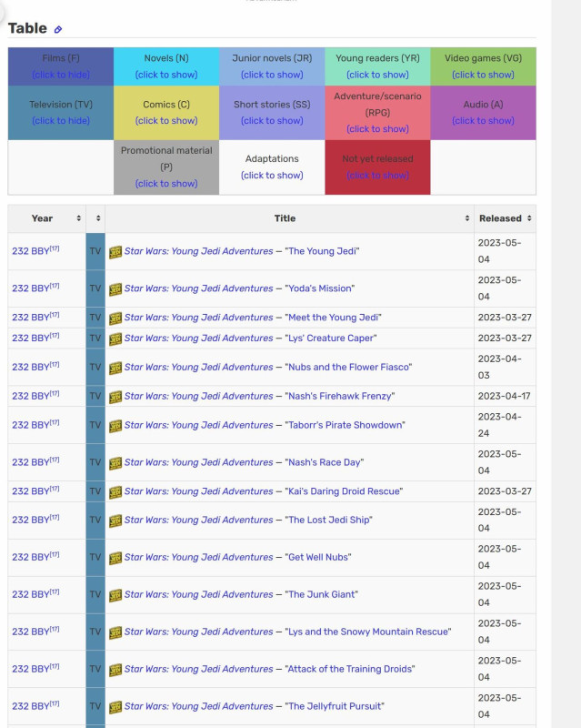Hide Television (TV) entries
The image size is (581, 728).
coord(61,121)
